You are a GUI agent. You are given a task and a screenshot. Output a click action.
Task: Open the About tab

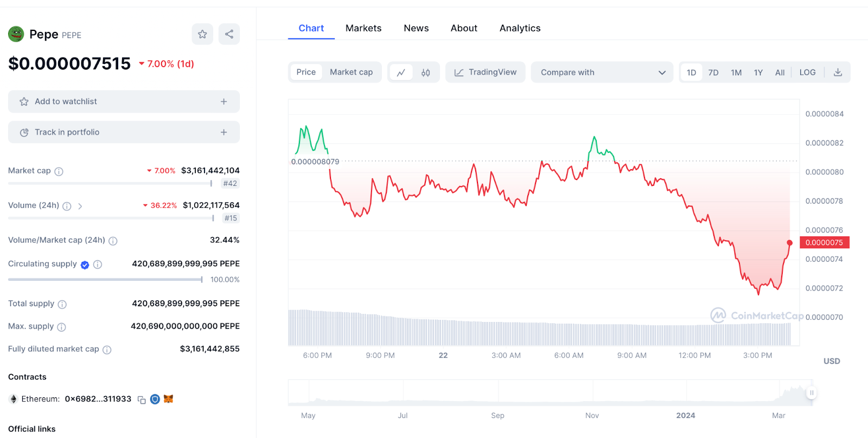click(464, 28)
